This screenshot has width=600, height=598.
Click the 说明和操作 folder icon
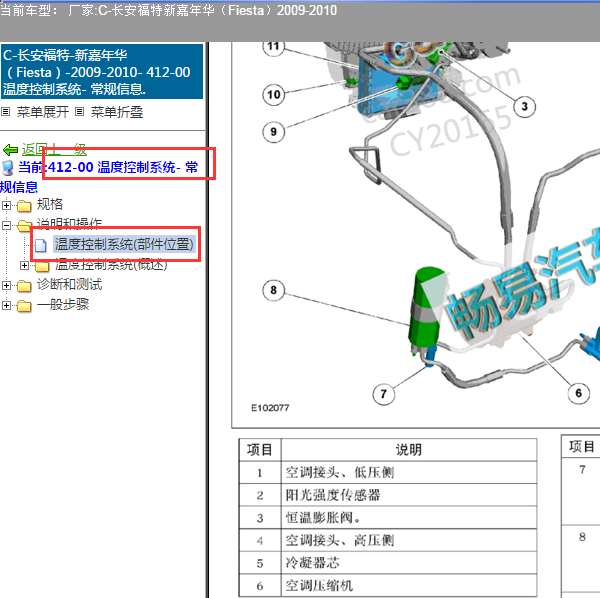tap(24, 226)
